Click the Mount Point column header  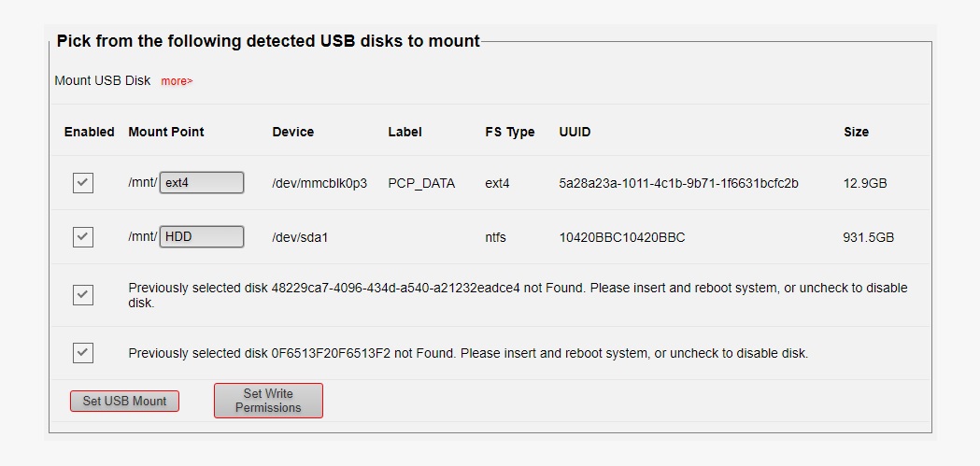(166, 132)
